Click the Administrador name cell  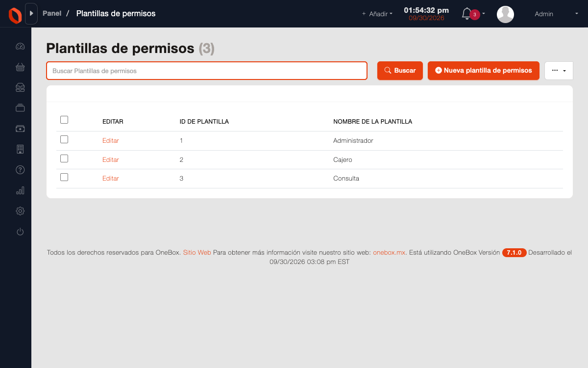353,141
